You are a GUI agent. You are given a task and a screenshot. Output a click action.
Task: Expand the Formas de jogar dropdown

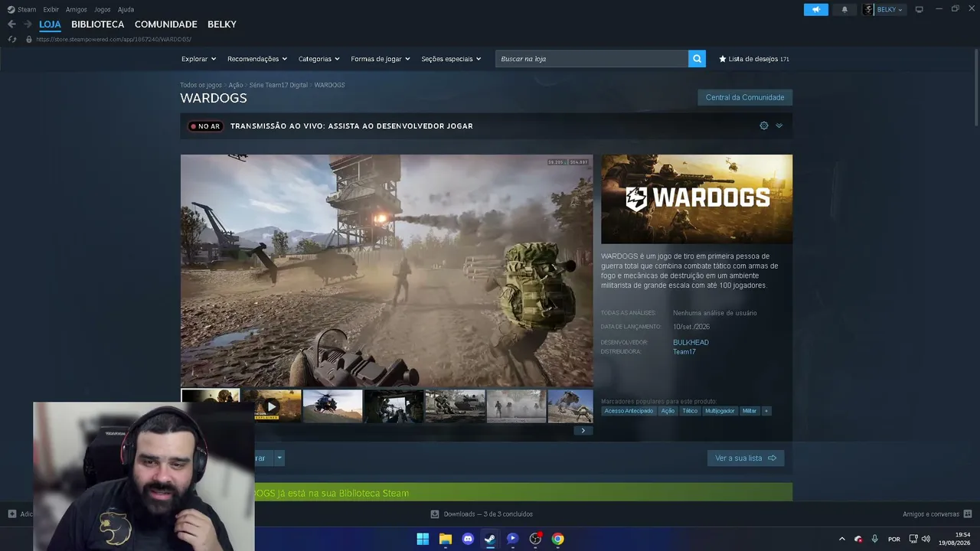coord(380,59)
